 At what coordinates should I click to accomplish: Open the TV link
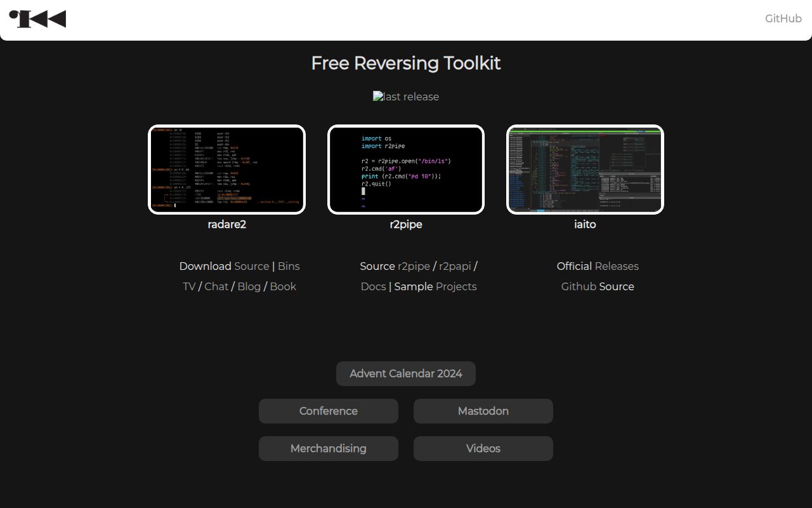point(189,286)
